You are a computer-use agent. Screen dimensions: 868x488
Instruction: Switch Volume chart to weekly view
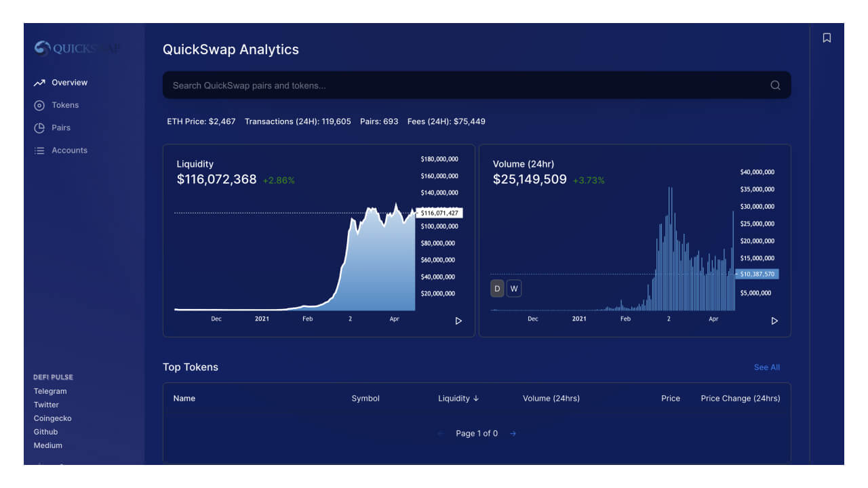click(514, 289)
